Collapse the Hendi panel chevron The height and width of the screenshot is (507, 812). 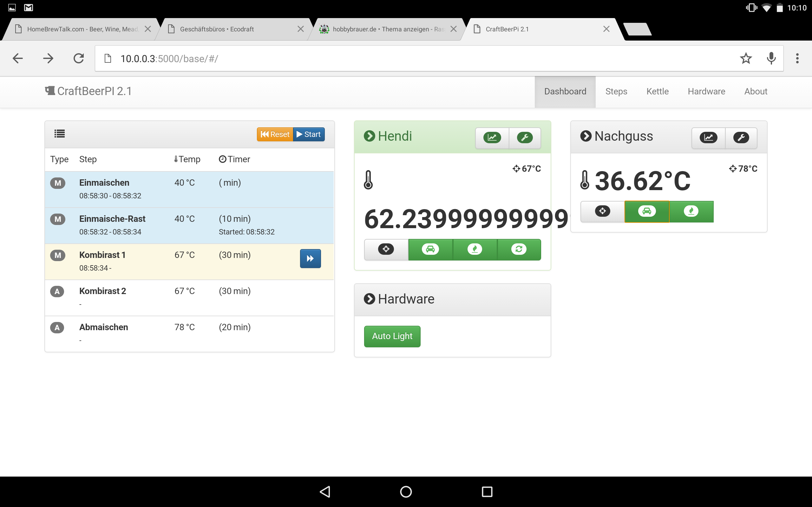369,136
